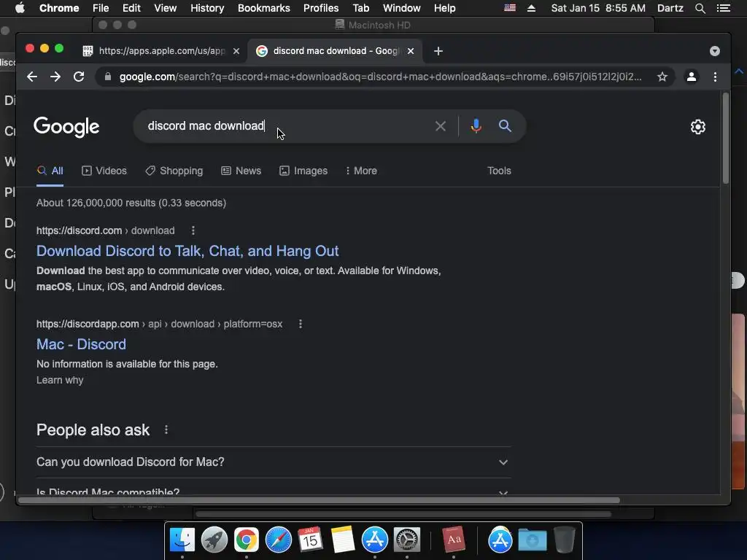Open Dictionary from the Dock
The width and height of the screenshot is (747, 560).
click(x=453, y=540)
